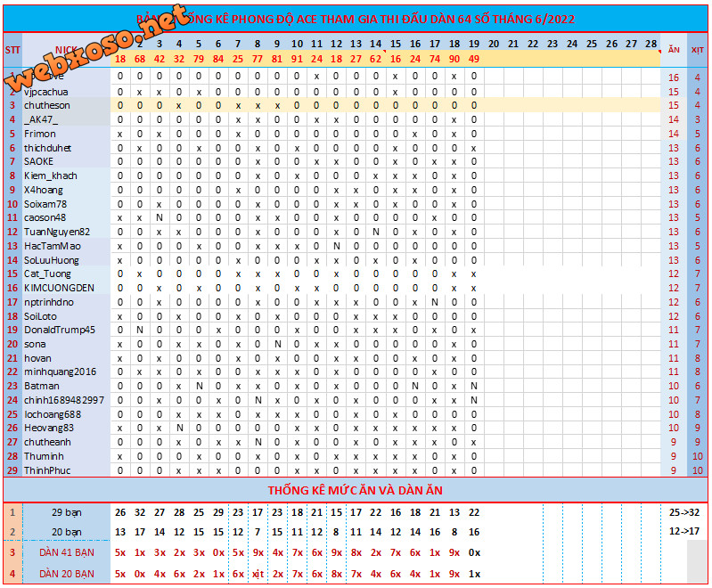Select the nick Kiem_khach
This screenshot has width=712, height=588.
pos(51,176)
